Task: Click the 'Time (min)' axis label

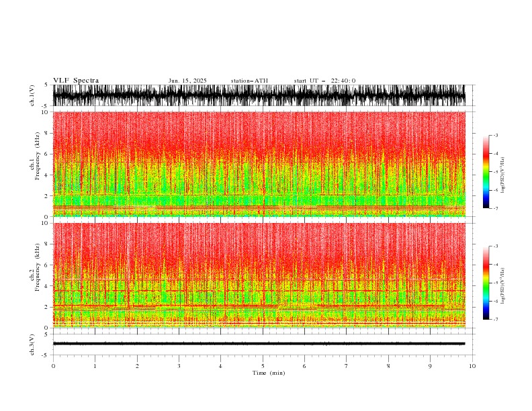Action: click(x=269, y=373)
